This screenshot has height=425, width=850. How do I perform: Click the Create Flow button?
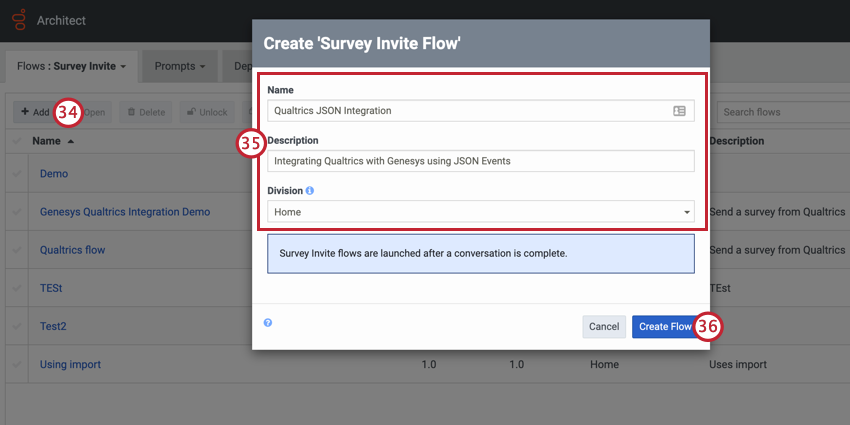tap(665, 326)
